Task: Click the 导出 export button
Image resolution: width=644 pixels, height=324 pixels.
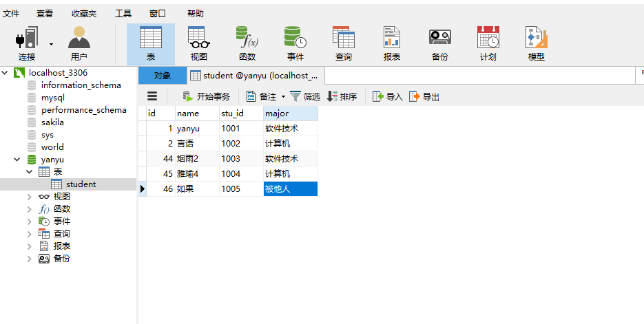Action: pyautogui.click(x=424, y=97)
